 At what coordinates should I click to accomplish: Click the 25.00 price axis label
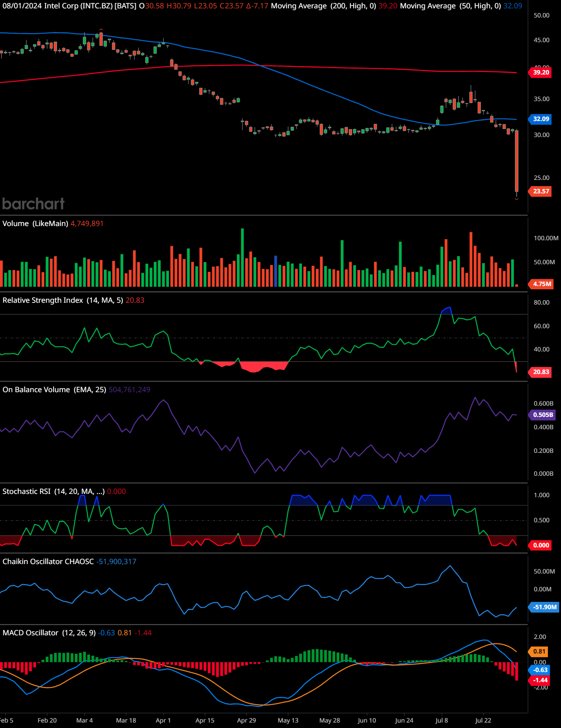pos(541,178)
